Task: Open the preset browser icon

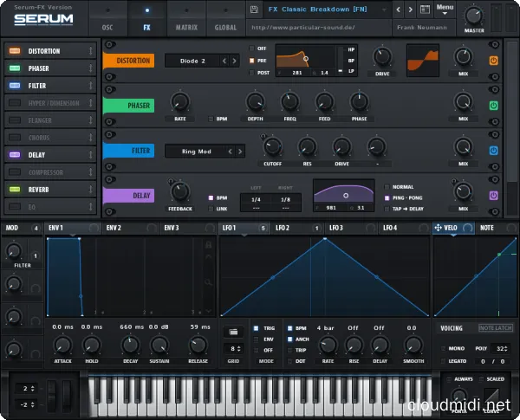Action: [425, 10]
